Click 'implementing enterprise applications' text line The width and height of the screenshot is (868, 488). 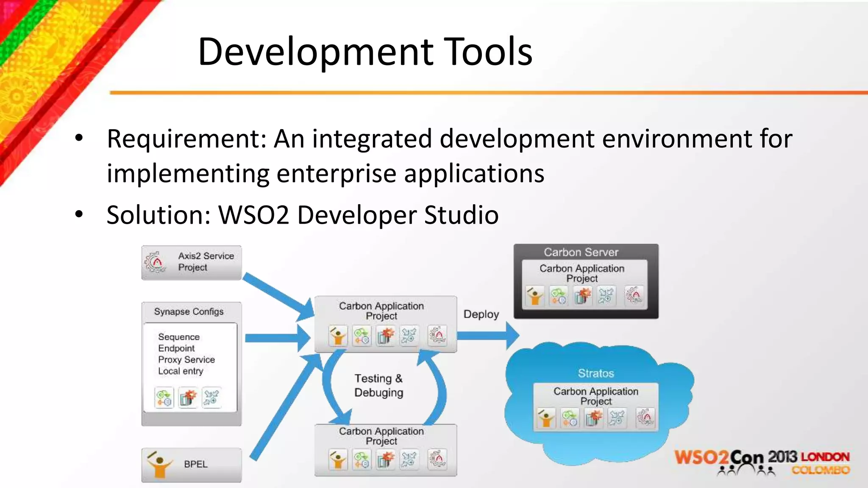pyautogui.click(x=325, y=174)
